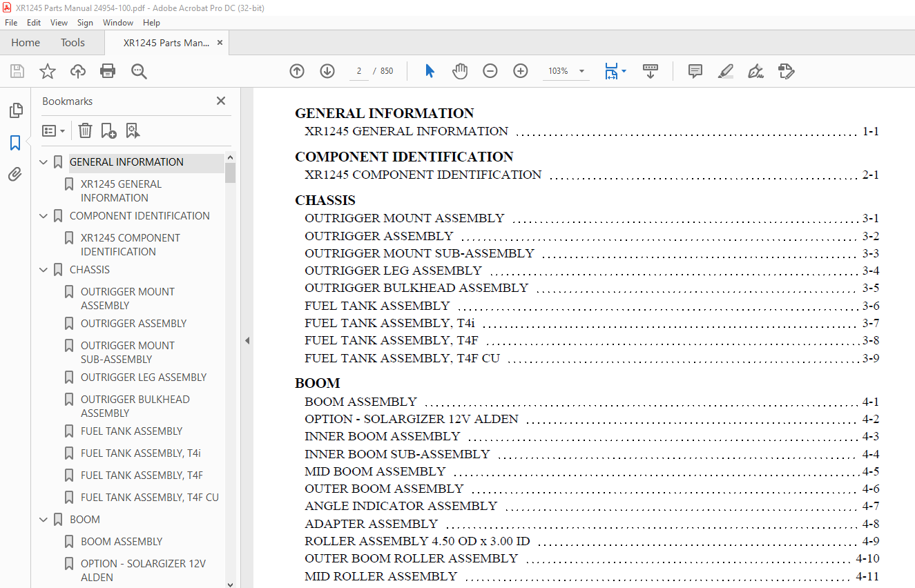This screenshot has height=588, width=915.
Task: Open the bookmarks options dropdown menu
Action: point(53,130)
